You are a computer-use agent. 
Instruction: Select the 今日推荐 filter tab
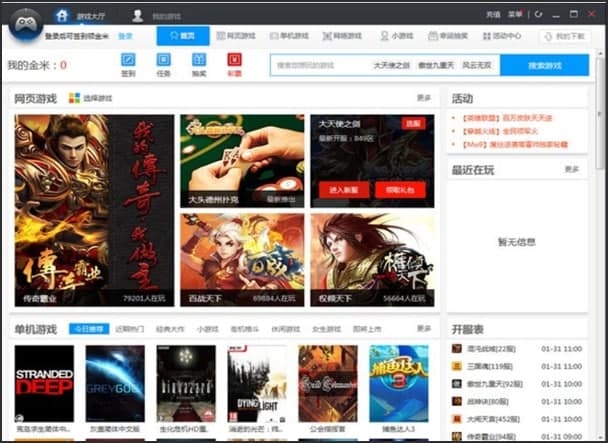coord(89,329)
